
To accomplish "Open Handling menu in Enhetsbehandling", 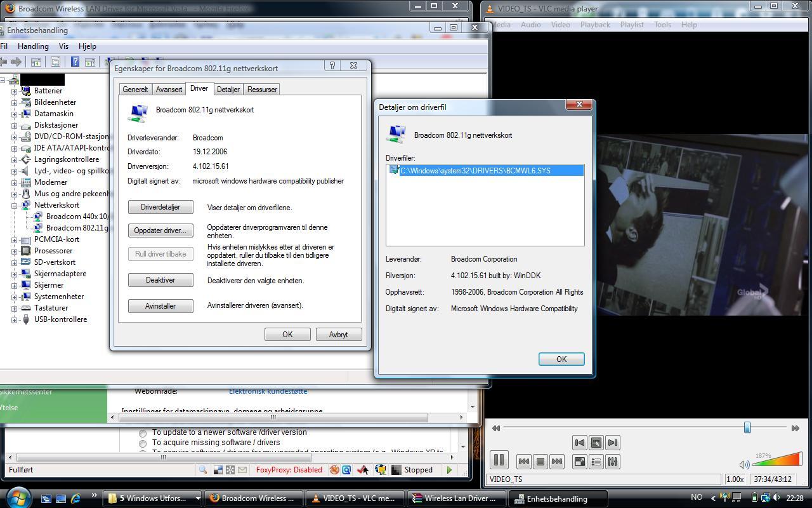I will point(33,46).
